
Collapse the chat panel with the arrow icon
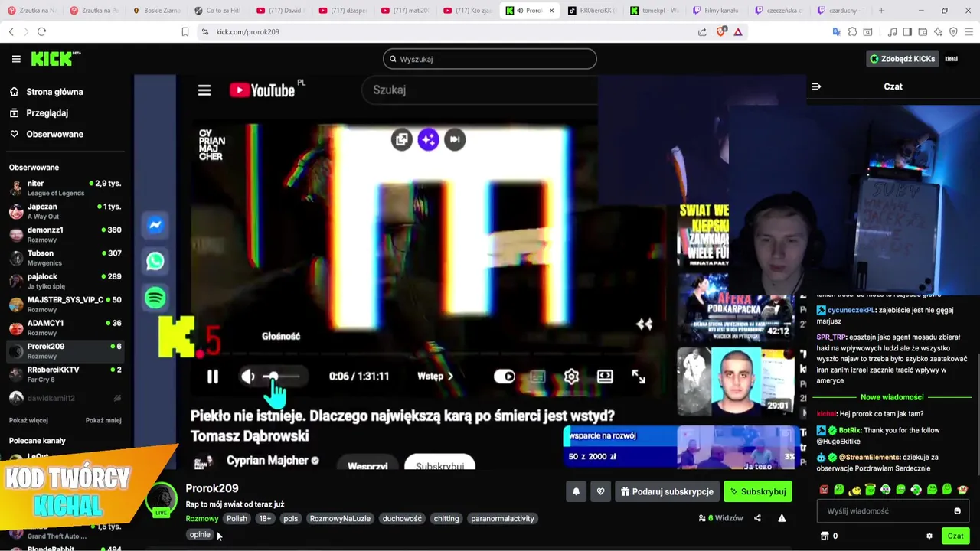click(x=816, y=86)
